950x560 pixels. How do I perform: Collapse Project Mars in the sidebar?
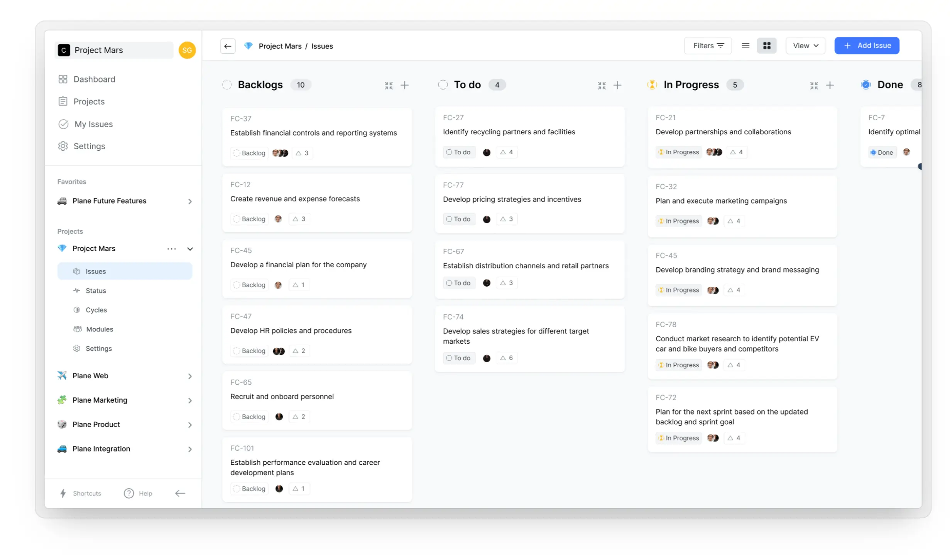point(190,249)
